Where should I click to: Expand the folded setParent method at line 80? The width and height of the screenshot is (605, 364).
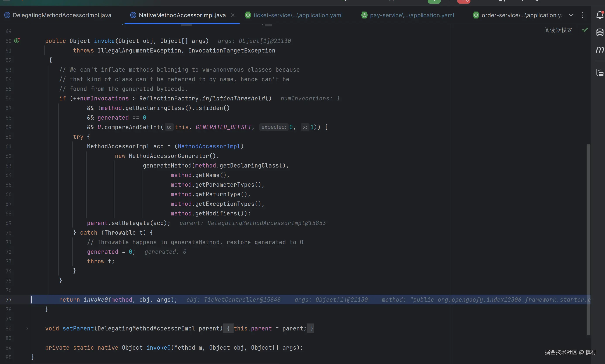tap(27, 328)
